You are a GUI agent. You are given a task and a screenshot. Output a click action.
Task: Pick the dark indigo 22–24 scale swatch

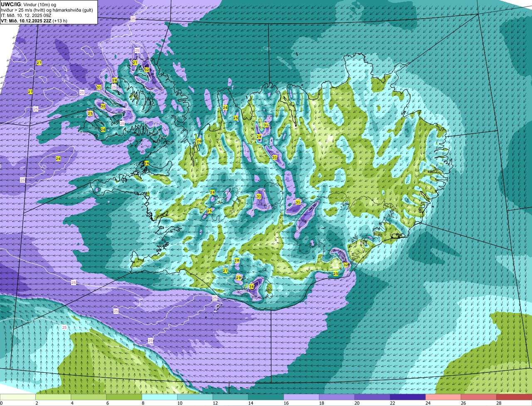(408, 397)
